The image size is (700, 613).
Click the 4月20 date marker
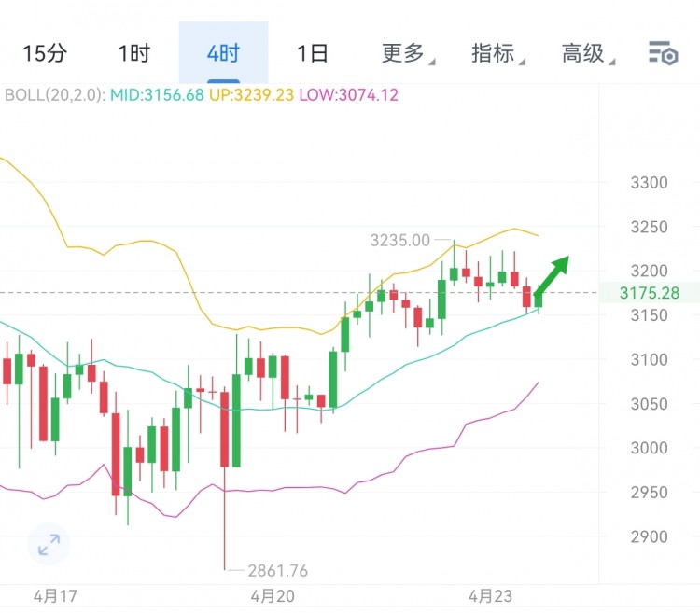point(273,595)
